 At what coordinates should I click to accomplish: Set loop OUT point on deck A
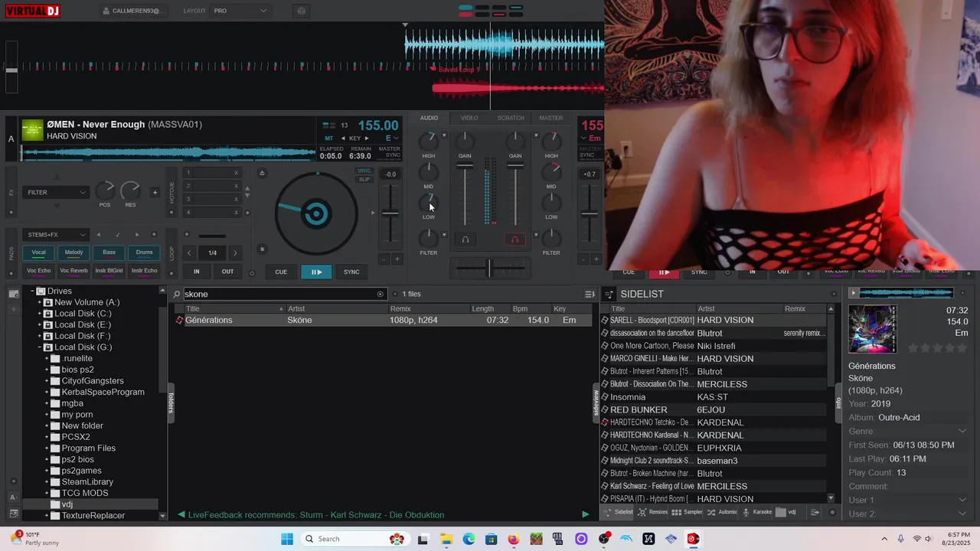(x=227, y=272)
